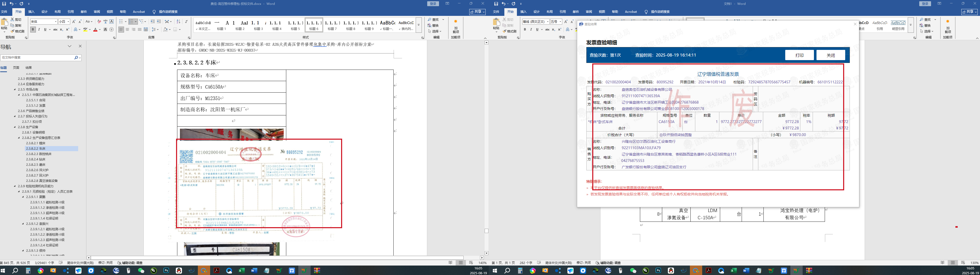Collapse the 2.3.9.1.1 夏鹏 heading
This screenshot has height=275, width=980.
pyautogui.click(x=23, y=197)
